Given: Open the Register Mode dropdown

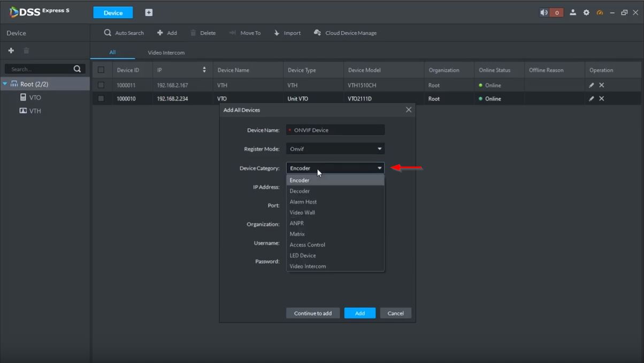Looking at the screenshot, I should click(335, 149).
